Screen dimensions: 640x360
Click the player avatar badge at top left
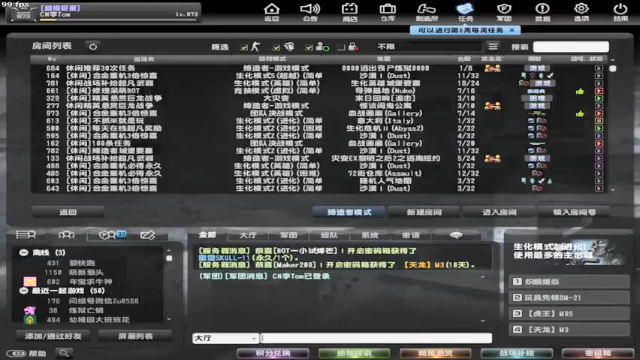click(23, 14)
